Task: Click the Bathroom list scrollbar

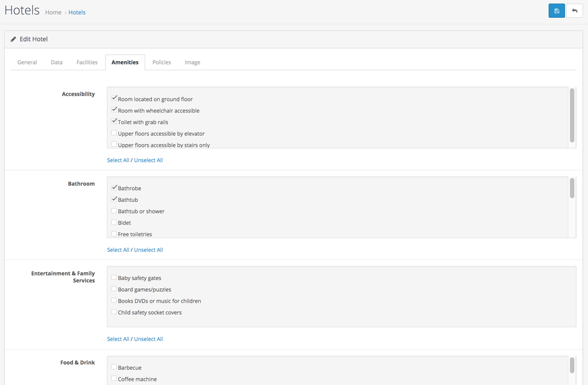Action: (x=572, y=188)
